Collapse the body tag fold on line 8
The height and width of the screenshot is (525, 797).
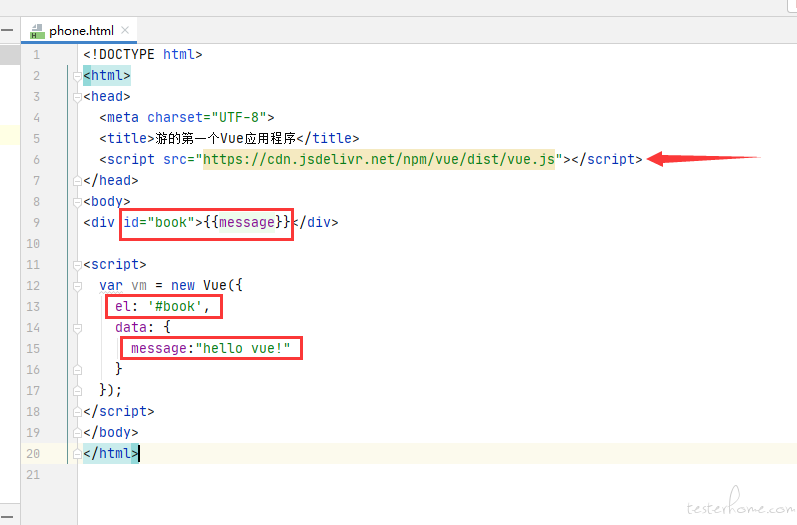pyautogui.click(x=77, y=202)
